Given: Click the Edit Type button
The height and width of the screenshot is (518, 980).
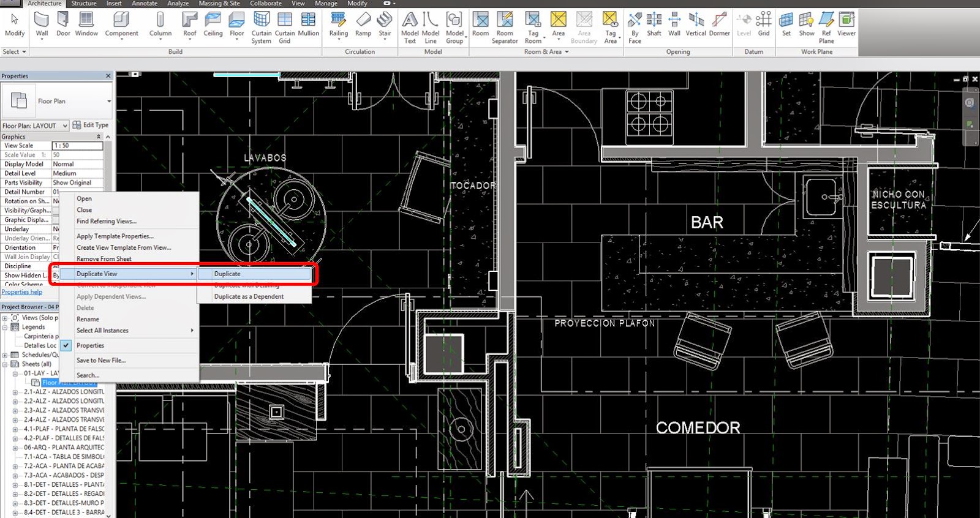Looking at the screenshot, I should tap(91, 125).
